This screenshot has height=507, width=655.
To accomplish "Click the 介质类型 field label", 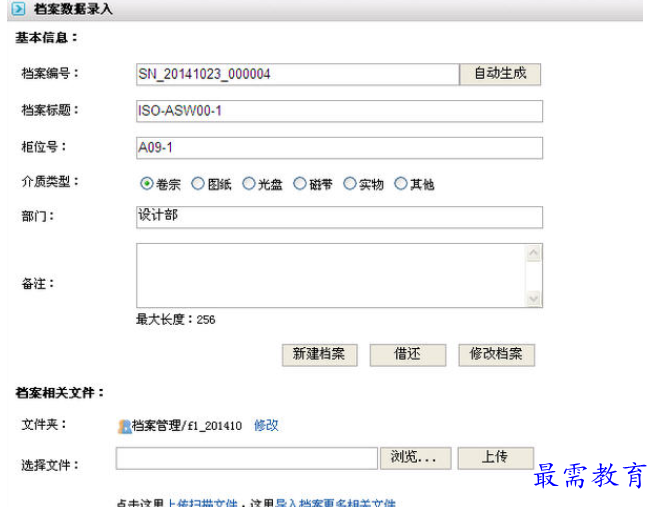I will pyautogui.click(x=50, y=182).
